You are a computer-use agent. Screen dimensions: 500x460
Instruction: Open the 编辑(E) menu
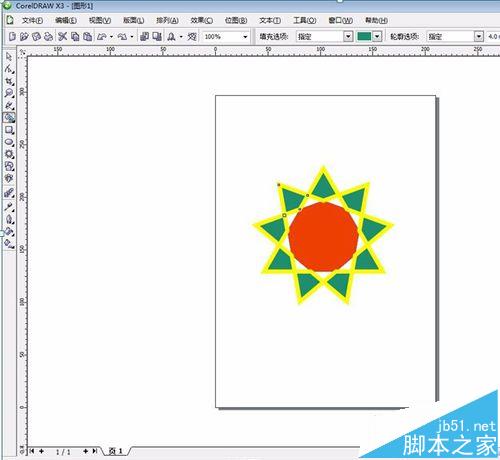[x=66, y=20]
